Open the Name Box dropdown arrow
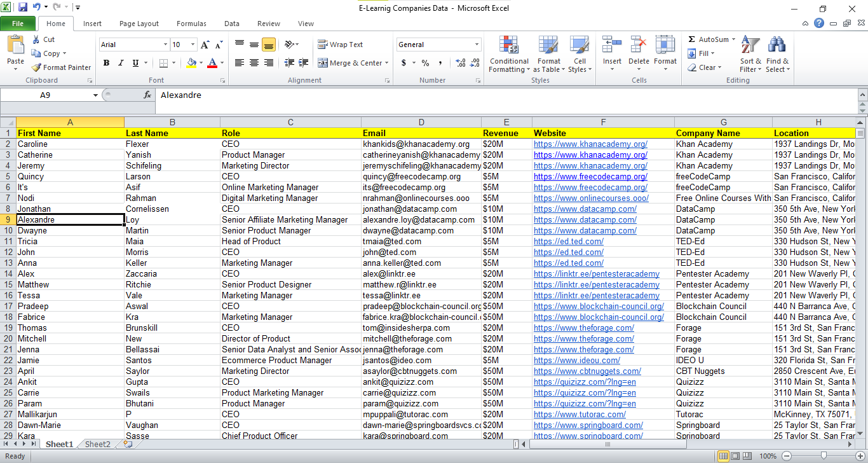Image resolution: width=868 pixels, height=463 pixels. [x=95, y=95]
